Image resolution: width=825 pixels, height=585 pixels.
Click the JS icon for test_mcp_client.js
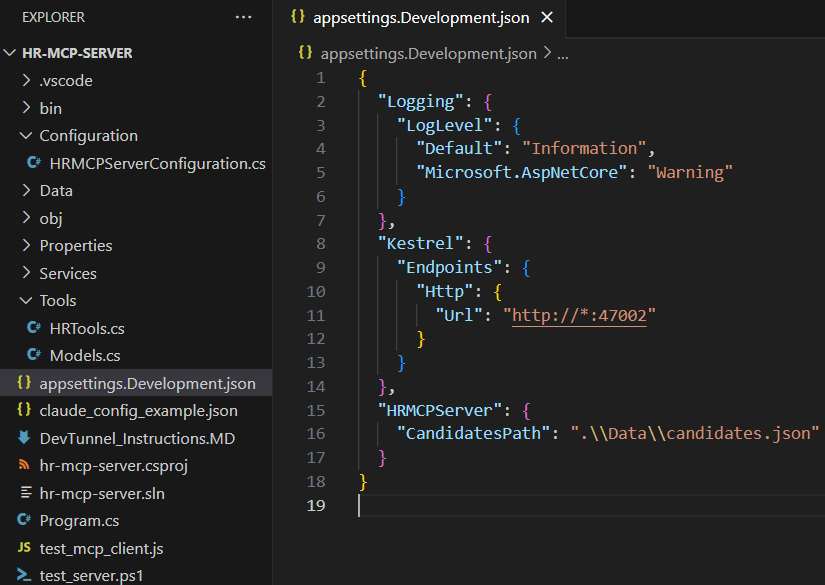(24, 548)
